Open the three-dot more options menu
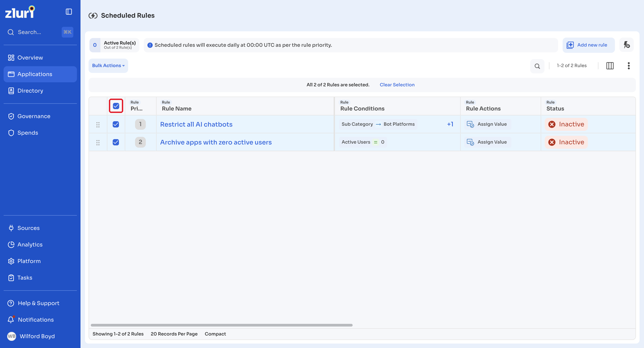This screenshot has width=644, height=348. pos(629,66)
